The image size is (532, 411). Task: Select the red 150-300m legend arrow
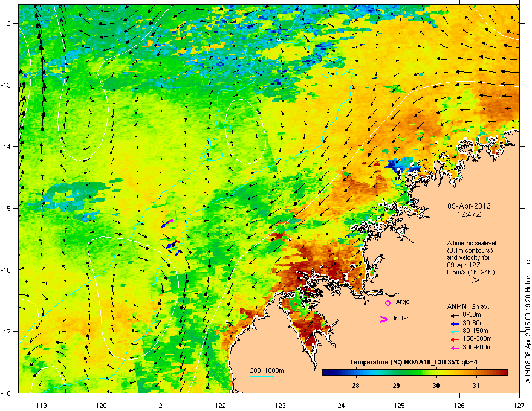pyautogui.click(x=455, y=339)
